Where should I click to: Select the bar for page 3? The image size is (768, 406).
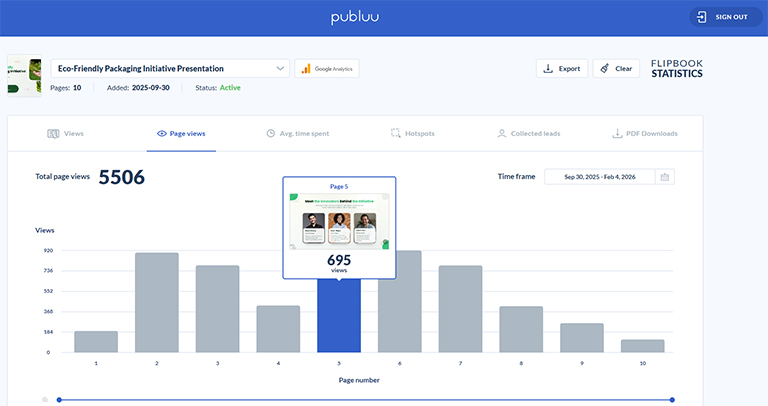(217, 309)
